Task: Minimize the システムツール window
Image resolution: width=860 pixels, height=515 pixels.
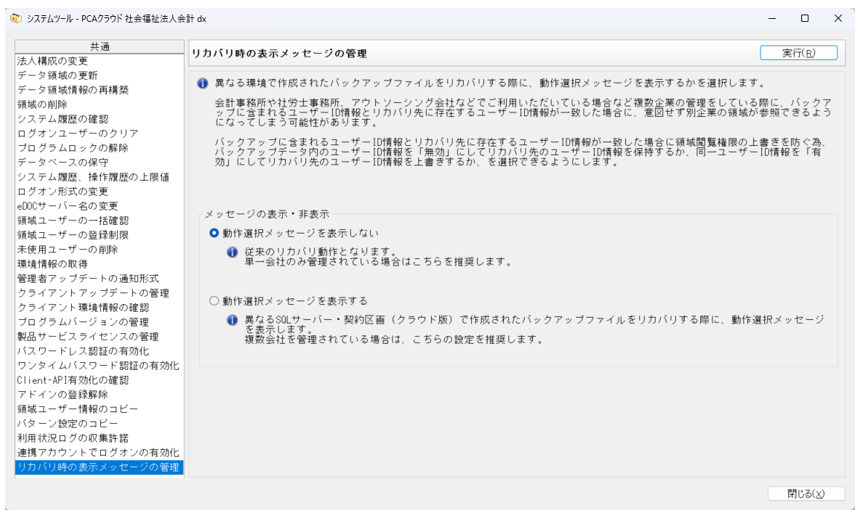Action: pyautogui.click(x=771, y=17)
